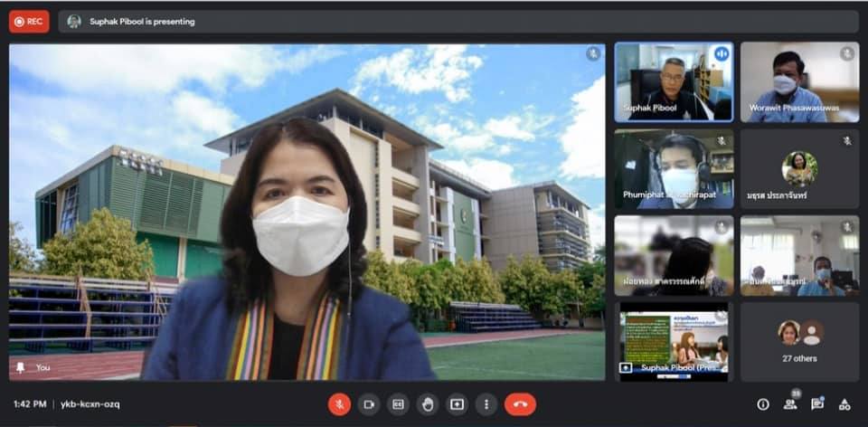
Task: Unmute the microphone in the call bar
Action: click(339, 404)
